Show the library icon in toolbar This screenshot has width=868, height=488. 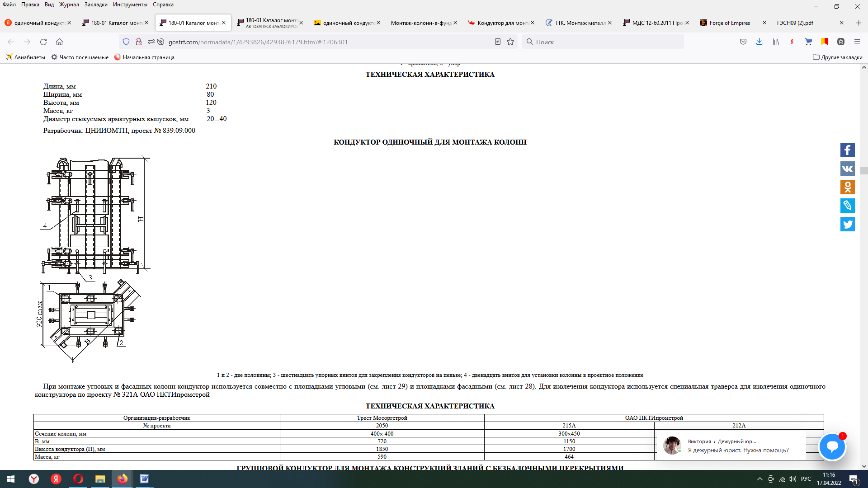pos(776,42)
